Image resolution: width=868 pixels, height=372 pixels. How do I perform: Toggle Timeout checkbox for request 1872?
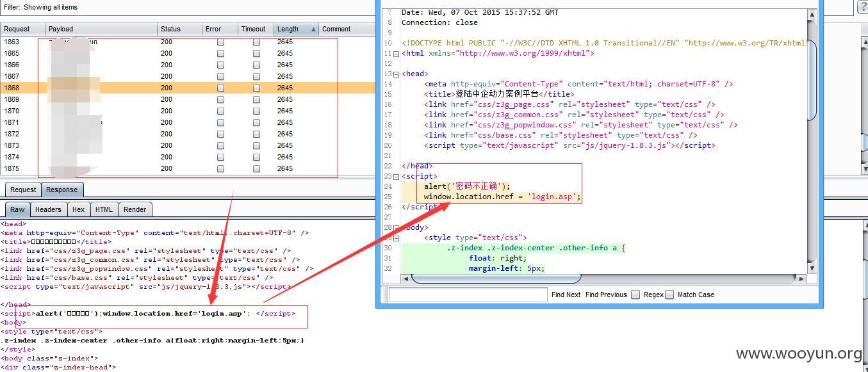(x=256, y=134)
